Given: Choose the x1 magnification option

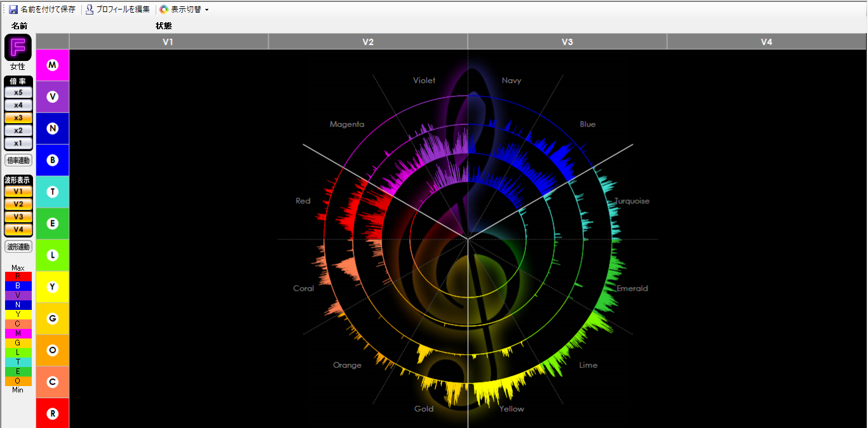Looking at the screenshot, I should click(x=18, y=143).
